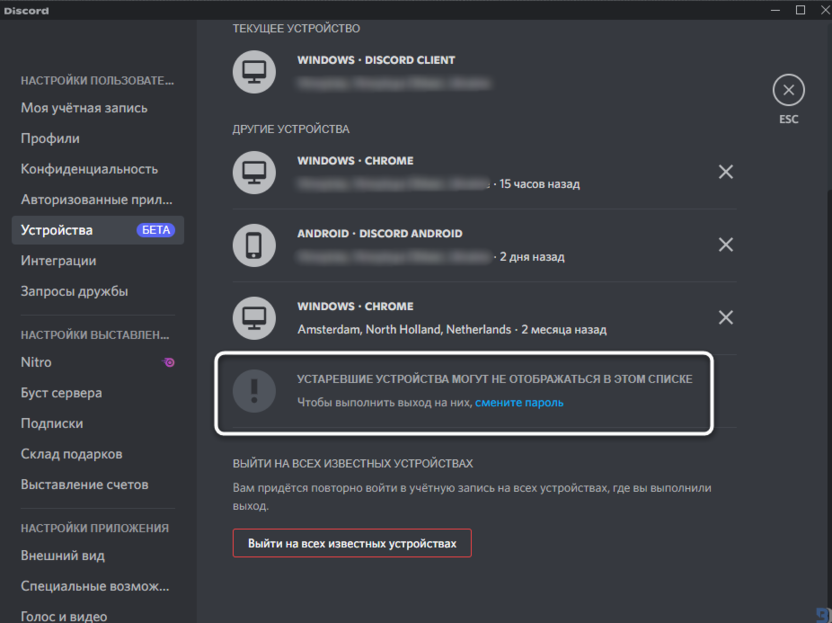Image resolution: width=832 pixels, height=623 pixels.
Task: Click the Amsterdam, North Holland, Netherlands location text
Action: [404, 330]
